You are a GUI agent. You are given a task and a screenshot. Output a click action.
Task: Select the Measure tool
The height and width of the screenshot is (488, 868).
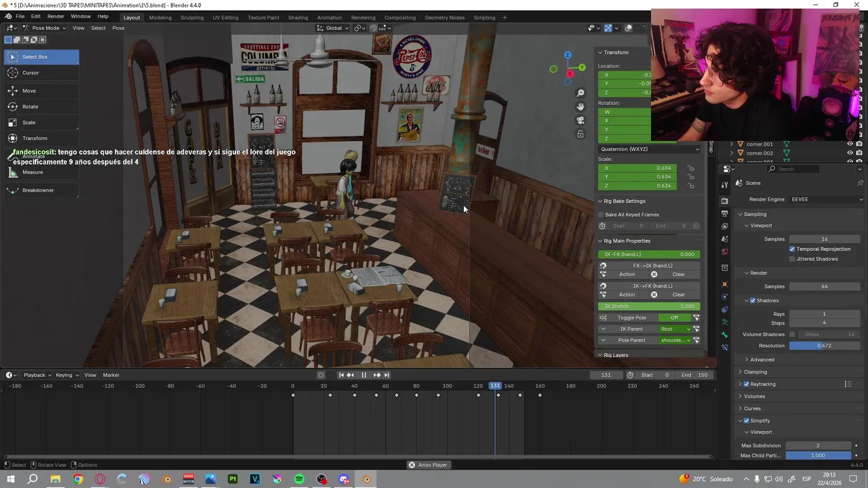pos(41,172)
